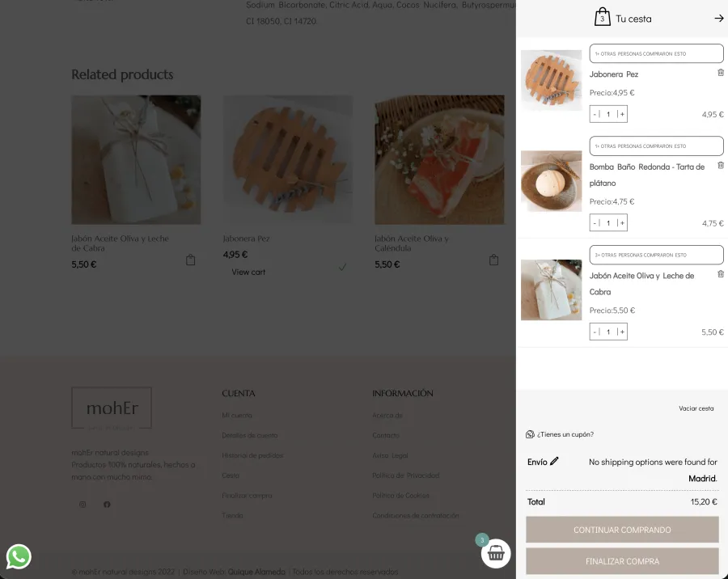
Task: Click the Jabonera Pez quantity input field
Action: pos(608,114)
